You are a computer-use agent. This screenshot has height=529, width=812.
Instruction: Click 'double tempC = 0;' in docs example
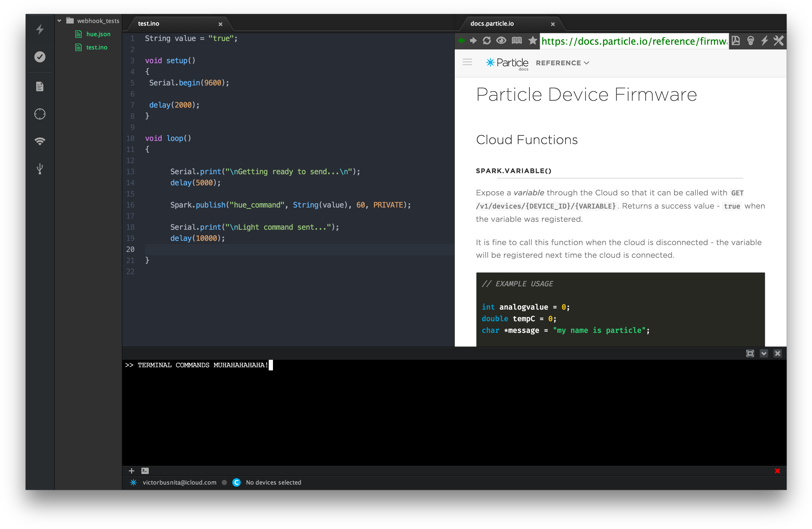pyautogui.click(x=519, y=319)
